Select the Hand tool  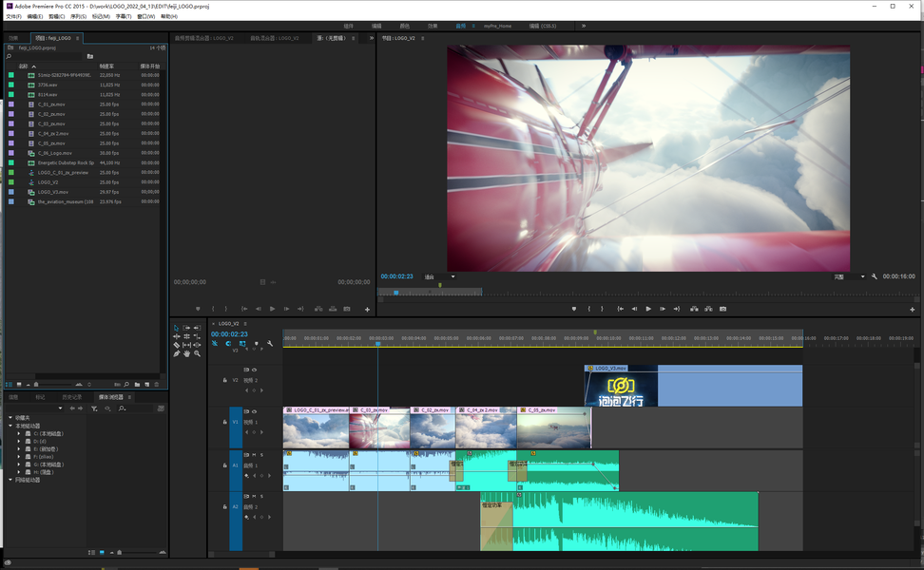(186, 353)
